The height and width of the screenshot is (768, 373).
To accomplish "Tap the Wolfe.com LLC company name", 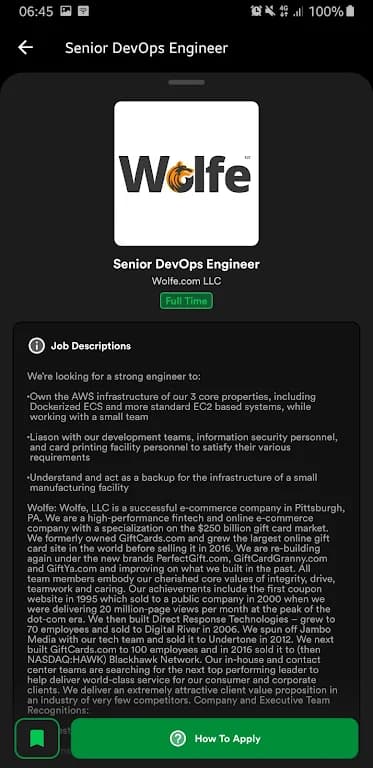I will coord(186,281).
